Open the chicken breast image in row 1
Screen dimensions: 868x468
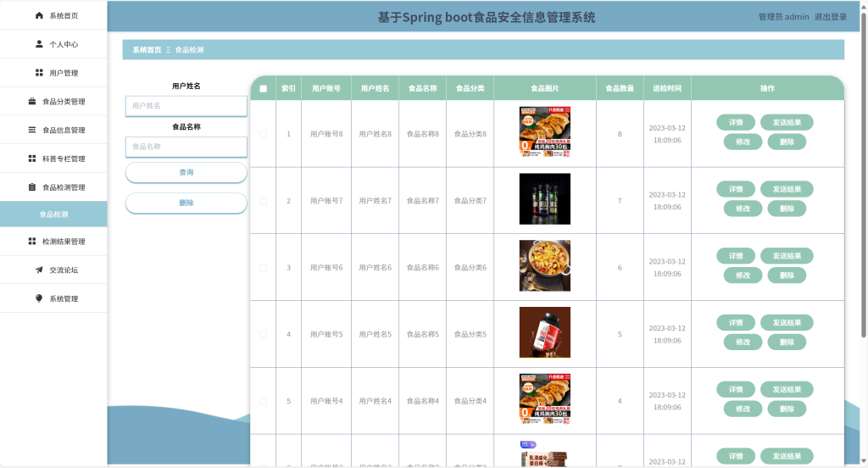pyautogui.click(x=545, y=131)
